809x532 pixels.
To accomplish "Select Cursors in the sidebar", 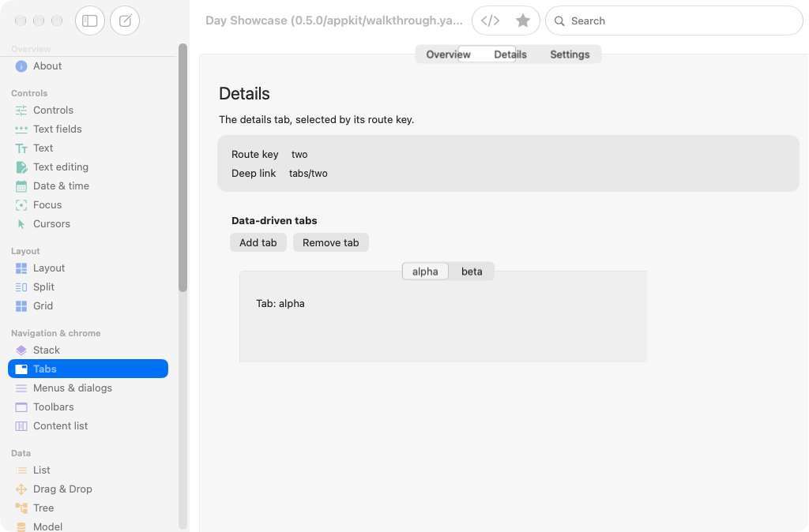I will (x=88, y=224).
